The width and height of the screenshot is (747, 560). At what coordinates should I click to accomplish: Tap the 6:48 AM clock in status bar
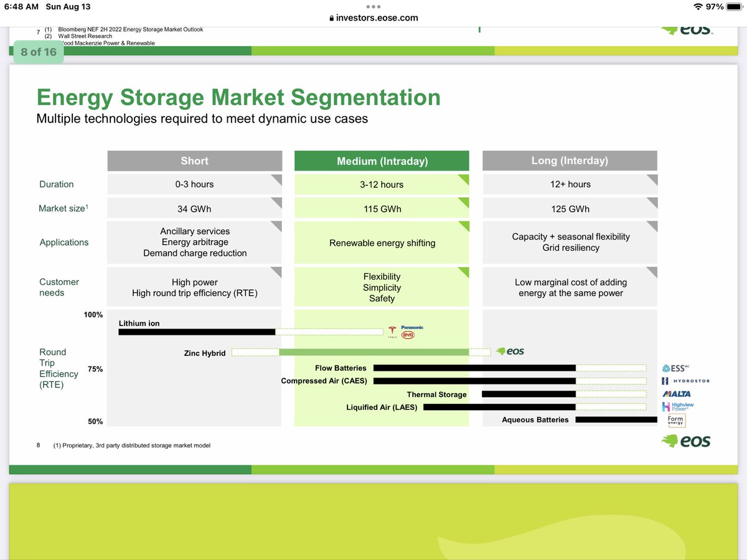tap(21, 7)
